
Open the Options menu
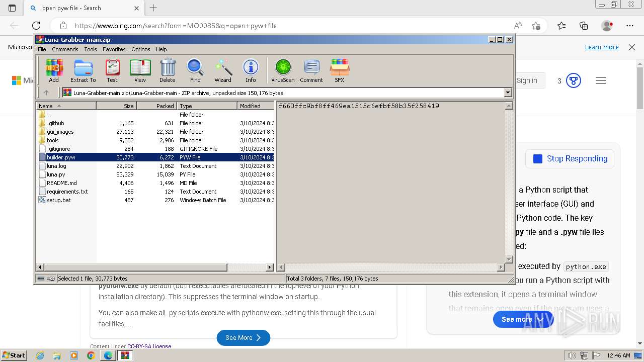141,49
